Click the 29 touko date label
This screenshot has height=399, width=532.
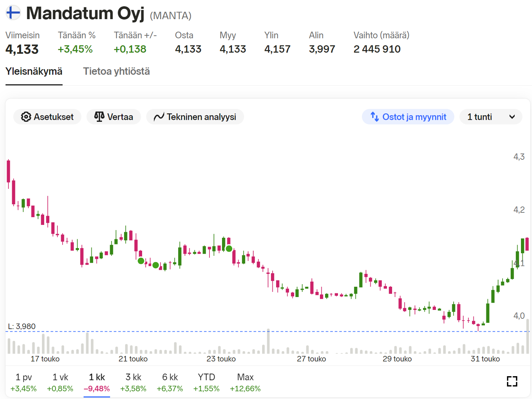point(397,359)
